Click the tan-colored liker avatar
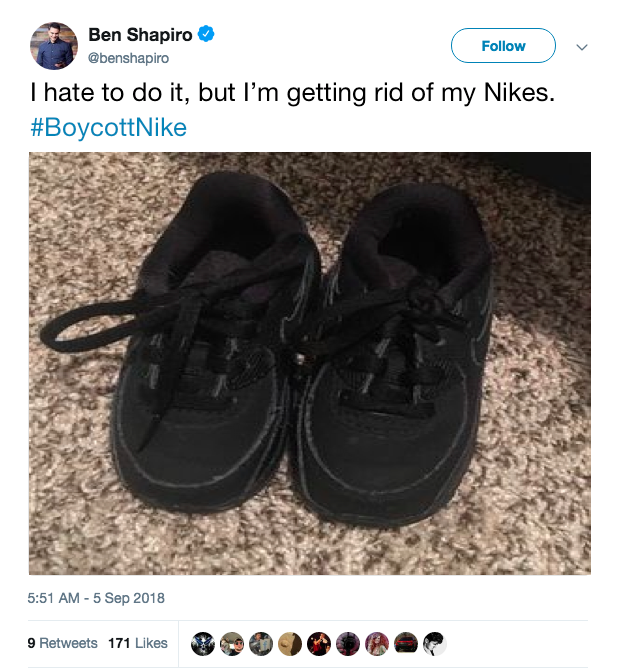 click(290, 643)
